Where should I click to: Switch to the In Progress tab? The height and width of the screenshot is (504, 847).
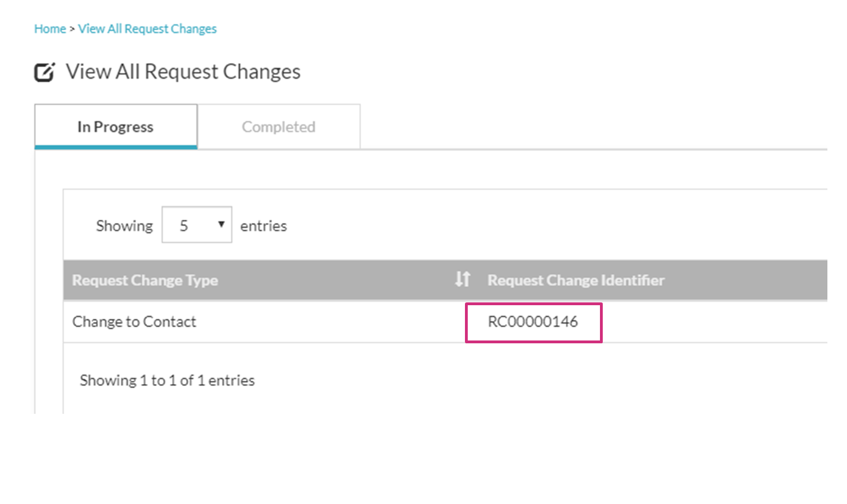[x=116, y=127]
